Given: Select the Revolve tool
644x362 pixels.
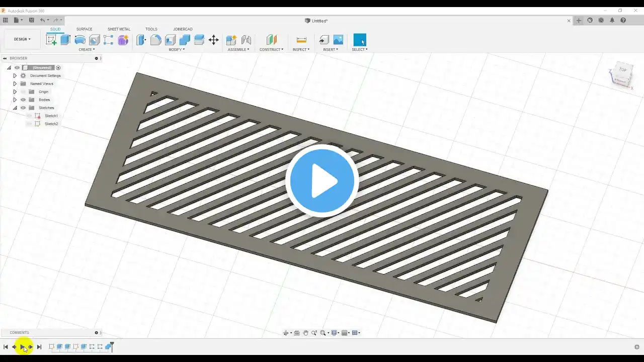Looking at the screenshot, I should (x=80, y=40).
